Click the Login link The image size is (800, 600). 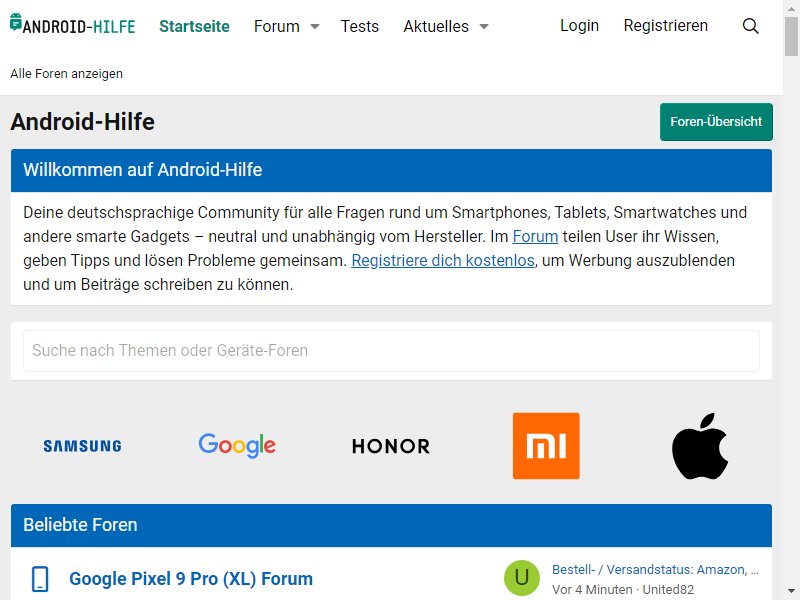(x=579, y=26)
